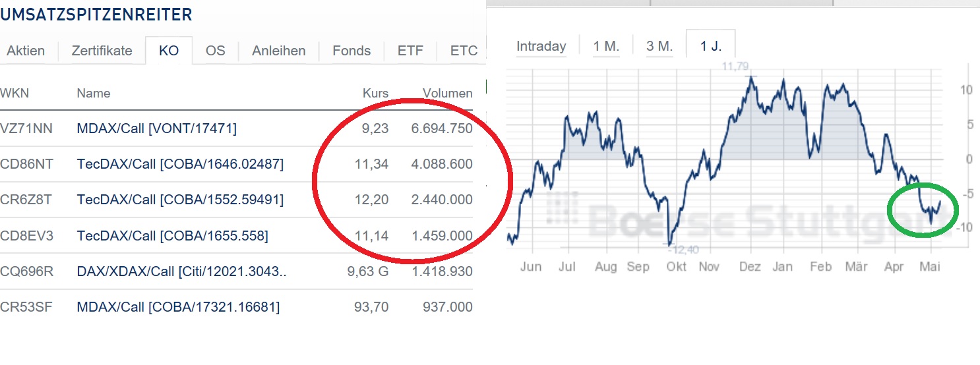980x365 pixels.
Task: Switch to the Aktien tab
Action: click(x=26, y=51)
